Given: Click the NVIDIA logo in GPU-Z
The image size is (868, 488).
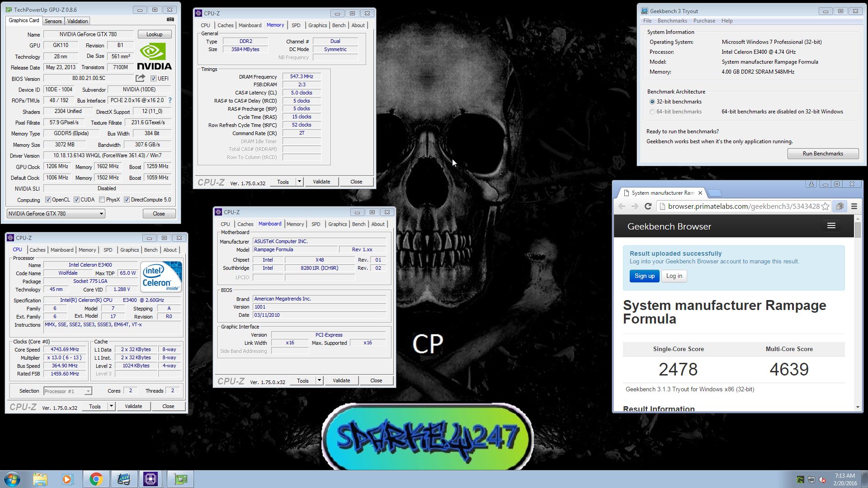Looking at the screenshot, I should tap(154, 56).
